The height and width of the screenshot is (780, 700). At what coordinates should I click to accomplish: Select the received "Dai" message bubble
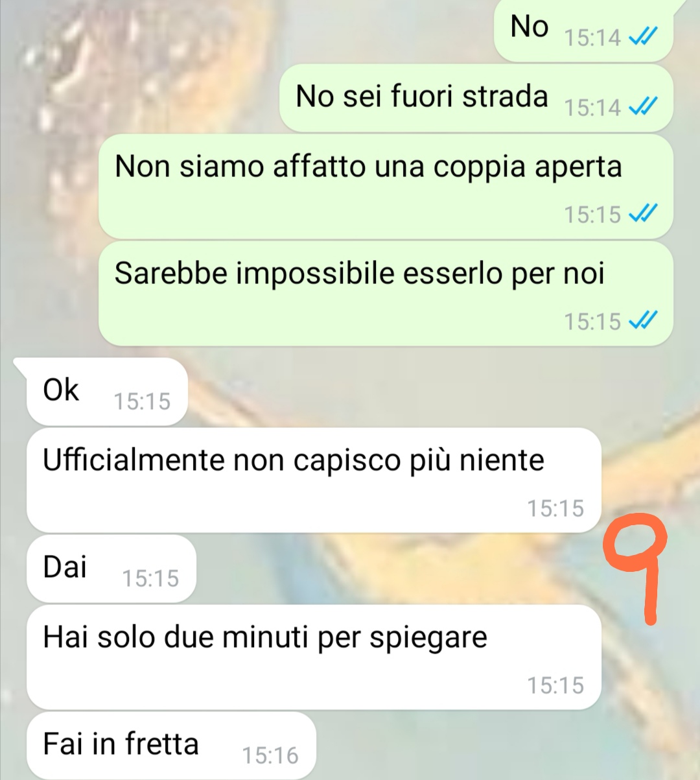(111, 569)
